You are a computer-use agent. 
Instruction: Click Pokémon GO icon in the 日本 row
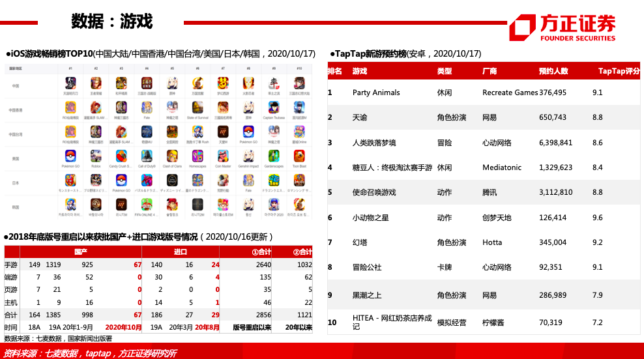(x=121, y=180)
